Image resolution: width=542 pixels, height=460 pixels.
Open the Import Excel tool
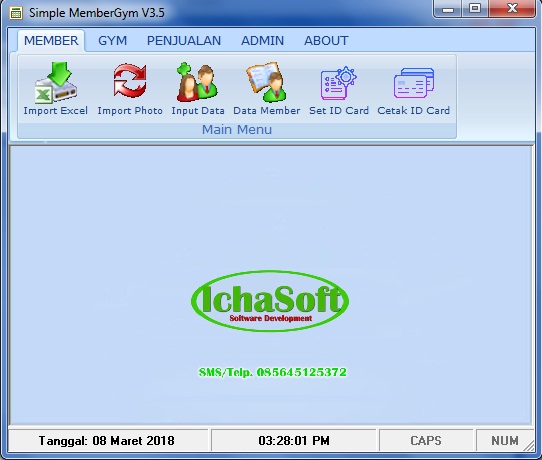pyautogui.click(x=55, y=89)
